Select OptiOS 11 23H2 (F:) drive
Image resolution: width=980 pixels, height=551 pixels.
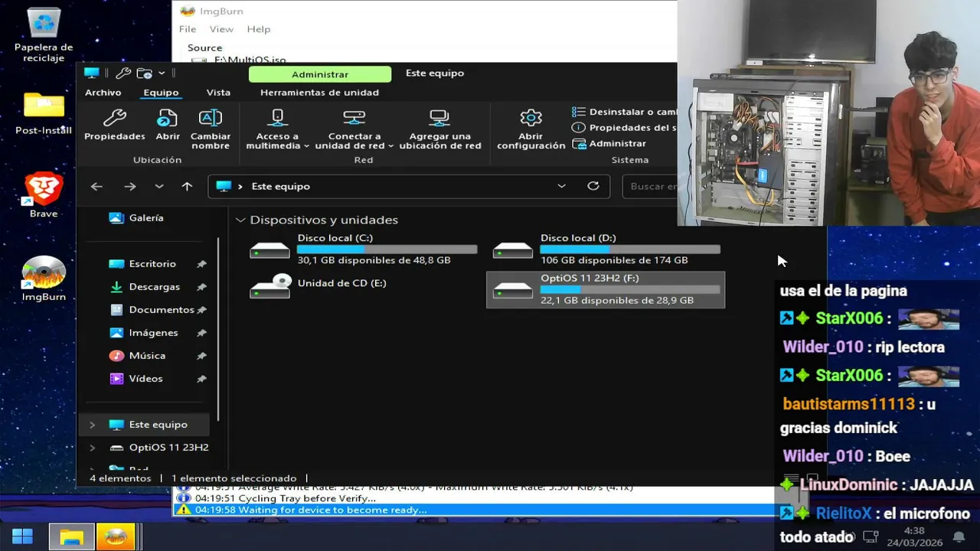[x=606, y=289]
